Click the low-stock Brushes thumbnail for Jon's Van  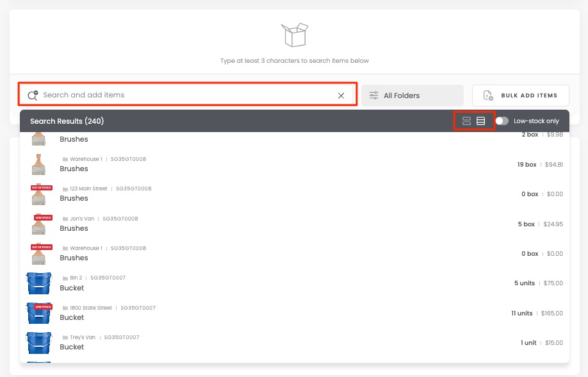[40, 224]
